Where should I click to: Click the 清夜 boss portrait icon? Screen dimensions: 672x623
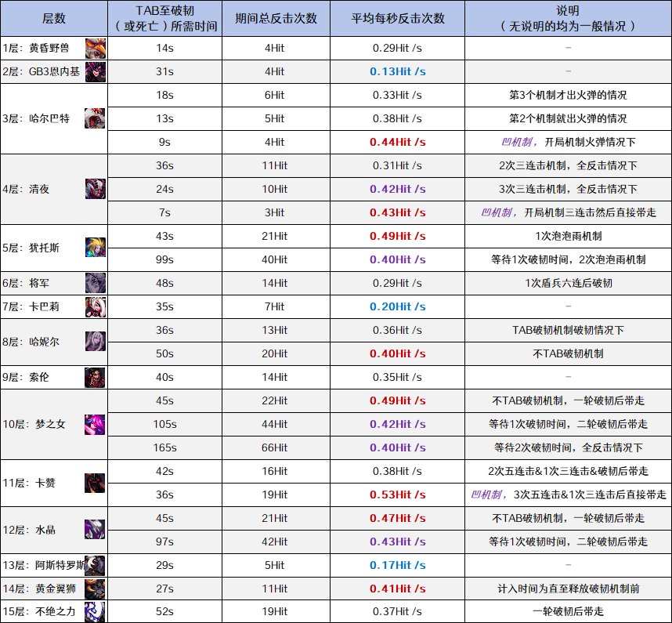(96, 189)
